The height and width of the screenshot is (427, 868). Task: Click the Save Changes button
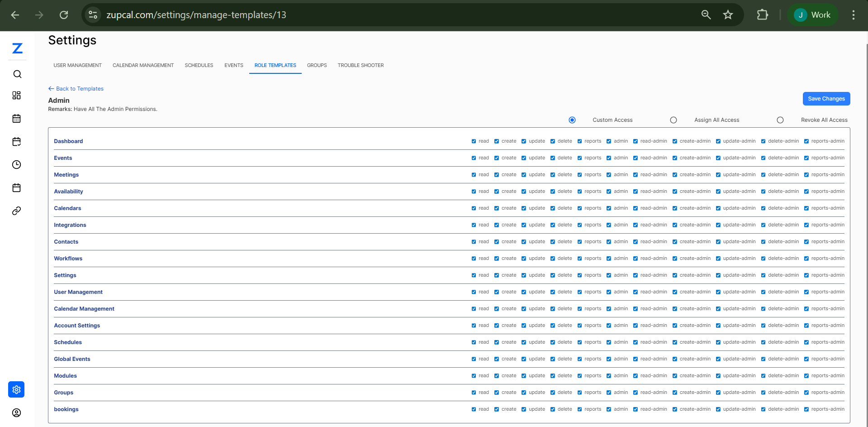pyautogui.click(x=826, y=98)
